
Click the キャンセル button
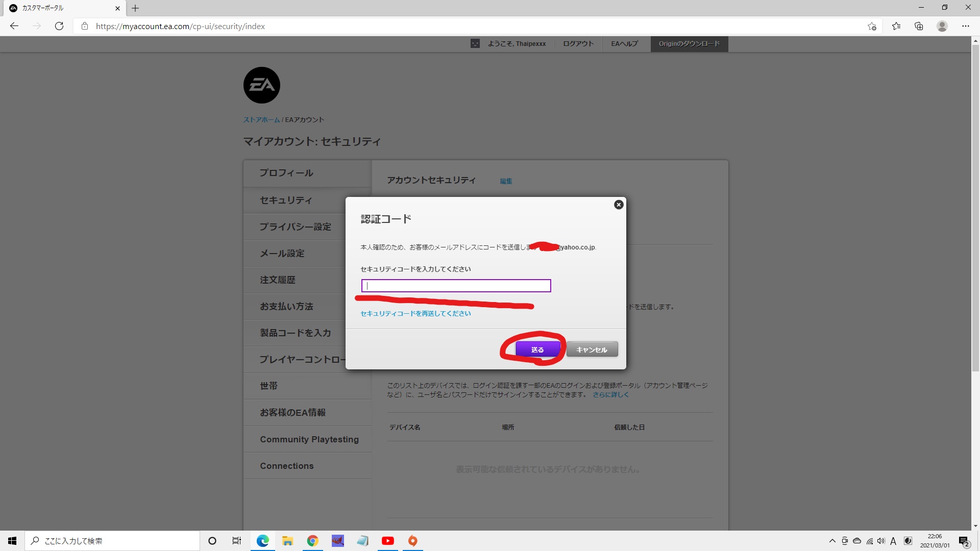coord(592,349)
